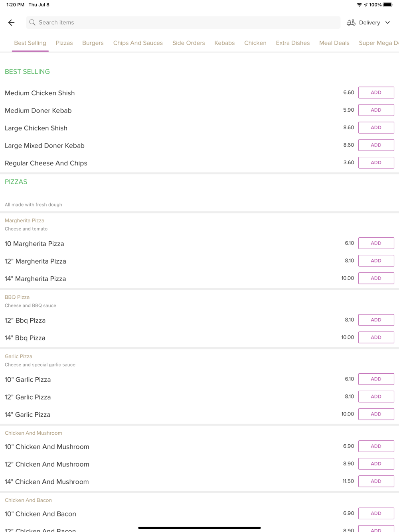The height and width of the screenshot is (532, 399).
Task: Expand the Delivery dropdown chevron
Action: click(x=387, y=23)
